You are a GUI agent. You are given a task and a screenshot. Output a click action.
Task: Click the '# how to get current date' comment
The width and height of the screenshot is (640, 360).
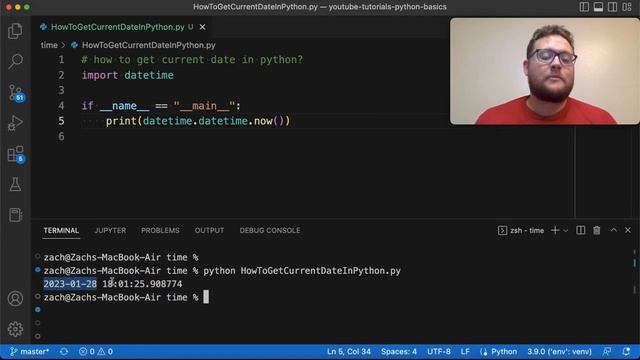(192, 60)
